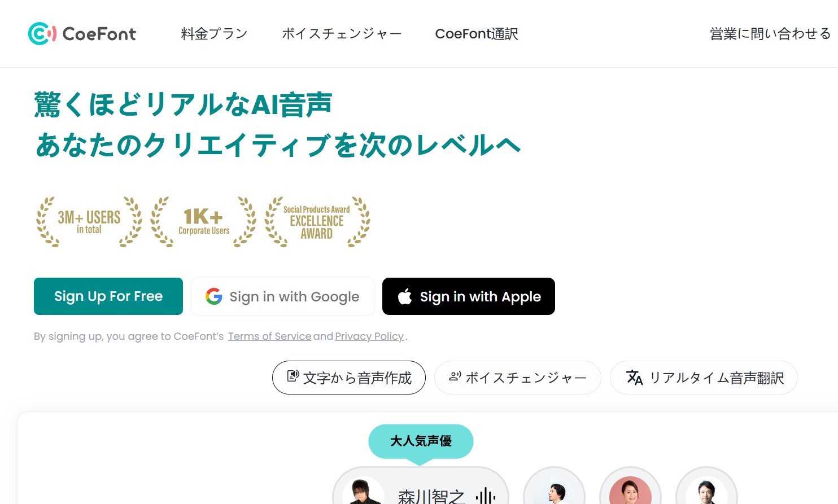
Task: Open 営業に問い合わせる in the header
Action: pyautogui.click(x=770, y=34)
